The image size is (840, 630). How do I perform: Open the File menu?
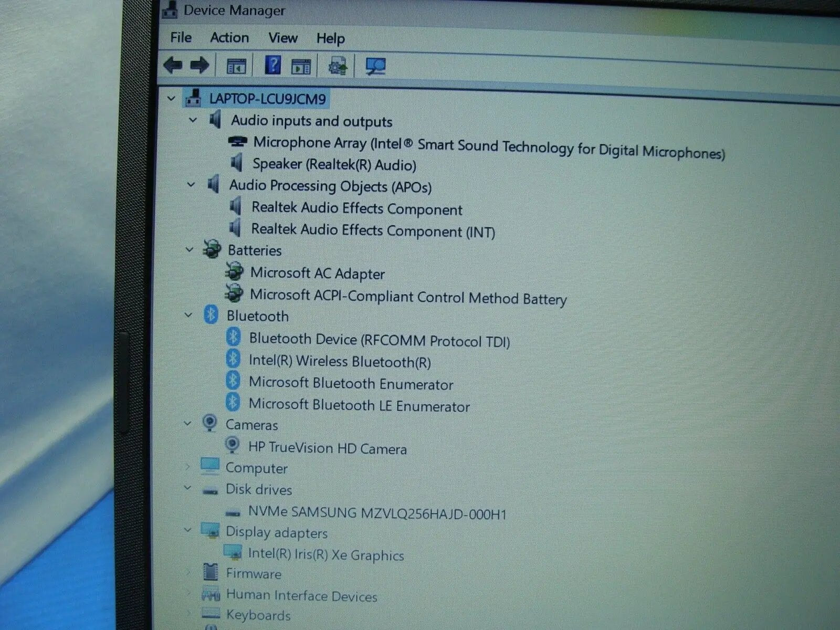click(181, 37)
